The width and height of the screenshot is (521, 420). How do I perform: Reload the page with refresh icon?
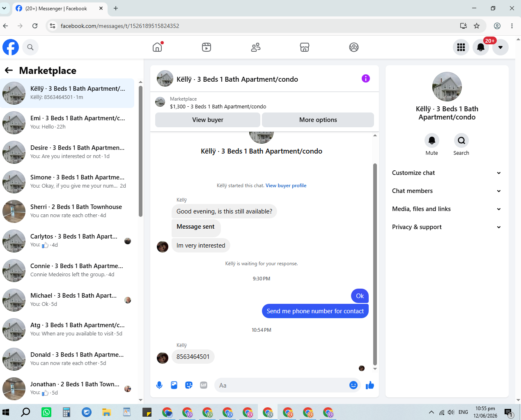click(x=35, y=26)
